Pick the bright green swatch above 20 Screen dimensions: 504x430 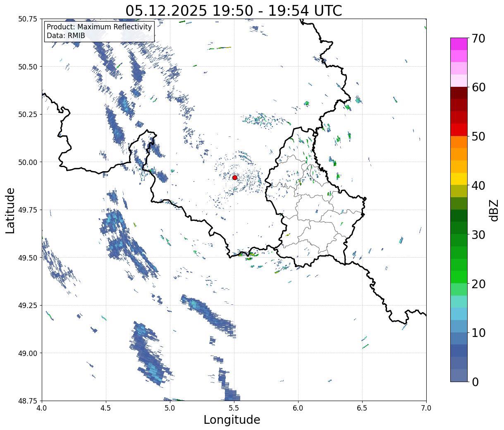[459, 277]
